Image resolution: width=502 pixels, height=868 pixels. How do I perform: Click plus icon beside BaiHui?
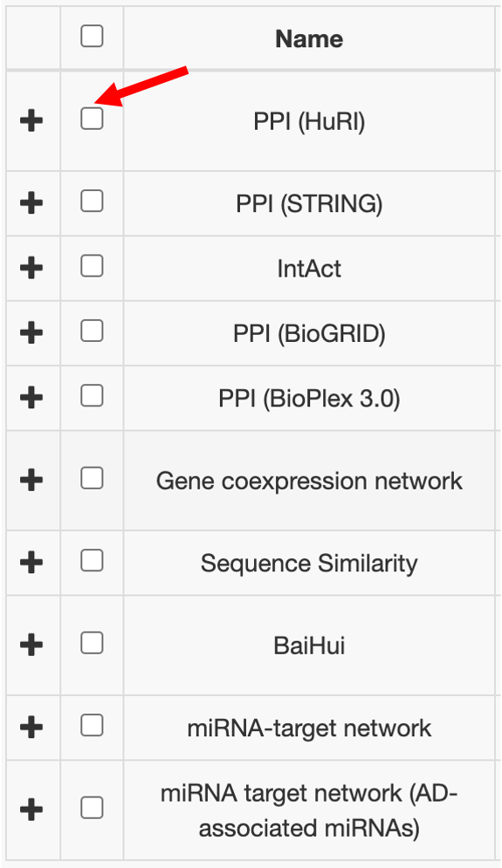31,645
